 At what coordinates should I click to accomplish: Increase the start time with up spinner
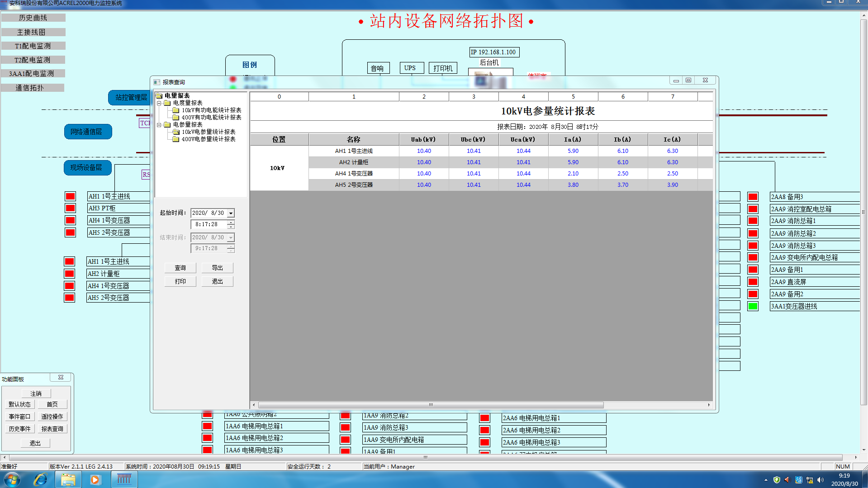(231, 222)
